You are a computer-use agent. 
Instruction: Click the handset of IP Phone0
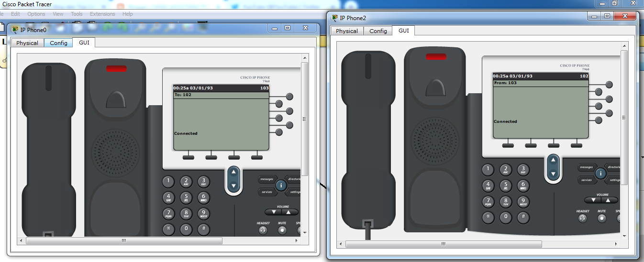[x=49, y=149]
